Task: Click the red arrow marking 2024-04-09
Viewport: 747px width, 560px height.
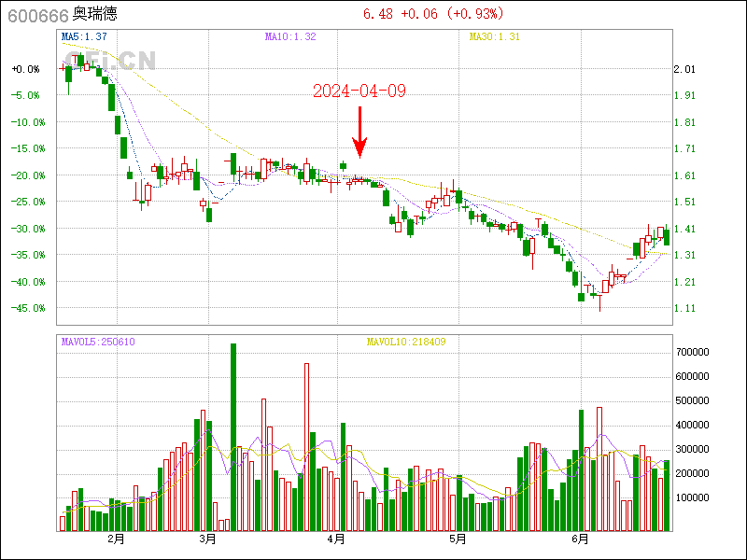Action: (359, 132)
